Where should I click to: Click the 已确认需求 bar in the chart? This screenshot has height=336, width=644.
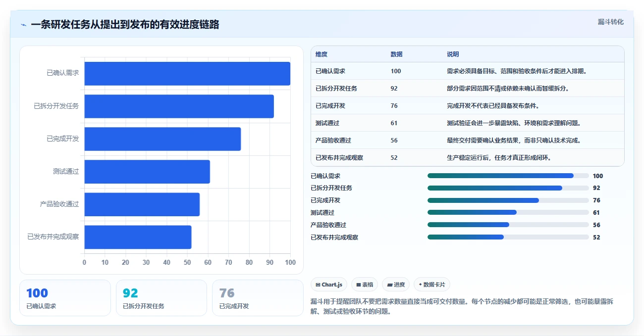coord(187,74)
